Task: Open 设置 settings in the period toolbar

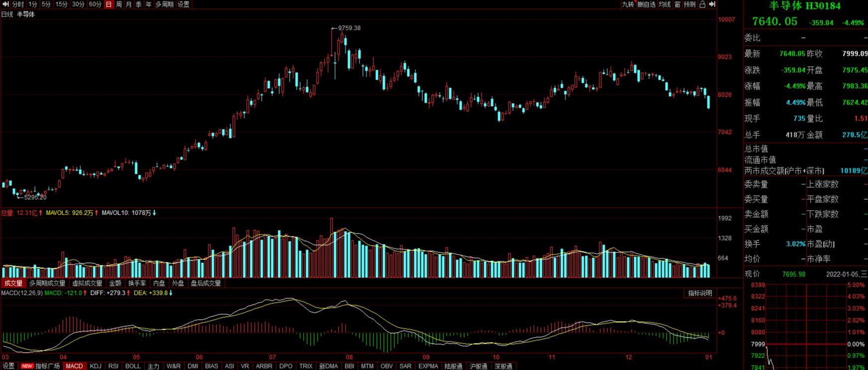Action: coord(183,4)
